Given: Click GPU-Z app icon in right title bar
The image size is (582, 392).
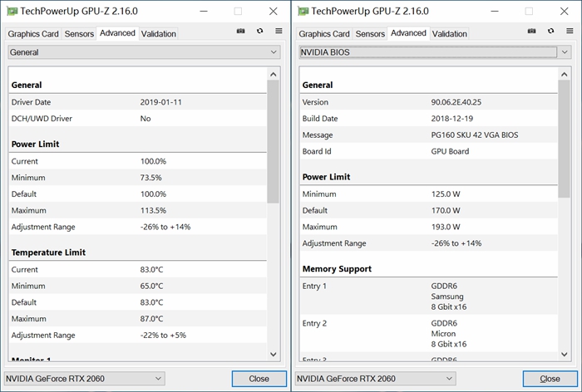Looking at the screenshot, I should pyautogui.click(x=303, y=12).
